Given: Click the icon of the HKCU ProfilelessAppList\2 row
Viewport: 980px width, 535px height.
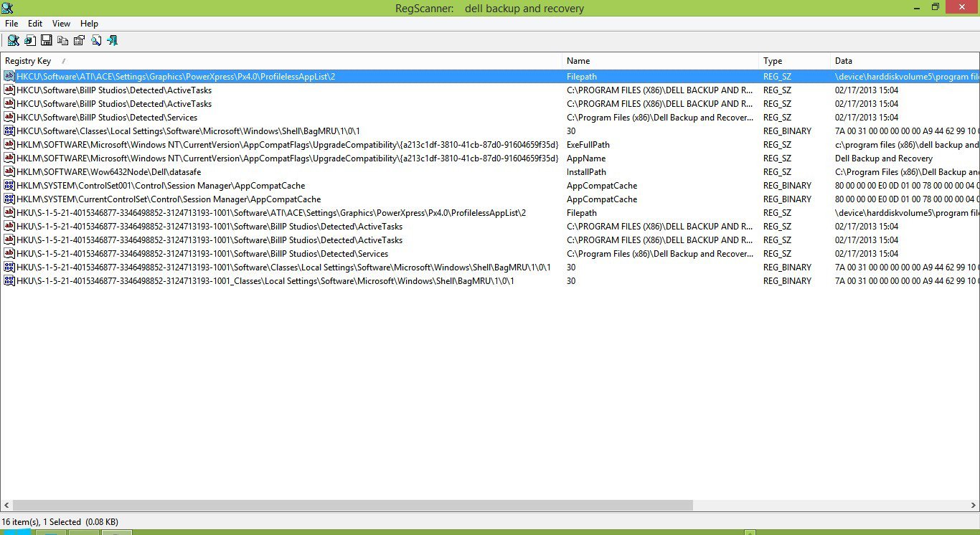Looking at the screenshot, I should 9,76.
